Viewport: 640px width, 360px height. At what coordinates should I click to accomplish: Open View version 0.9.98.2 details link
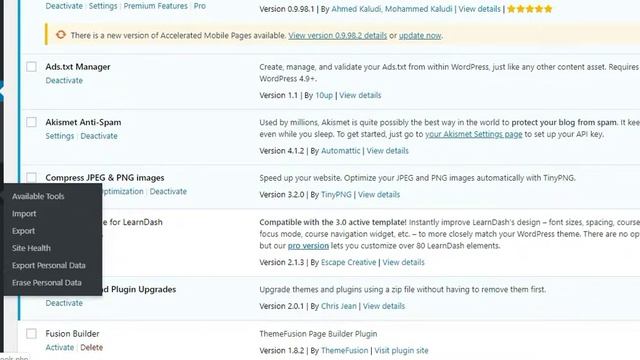[x=338, y=36]
